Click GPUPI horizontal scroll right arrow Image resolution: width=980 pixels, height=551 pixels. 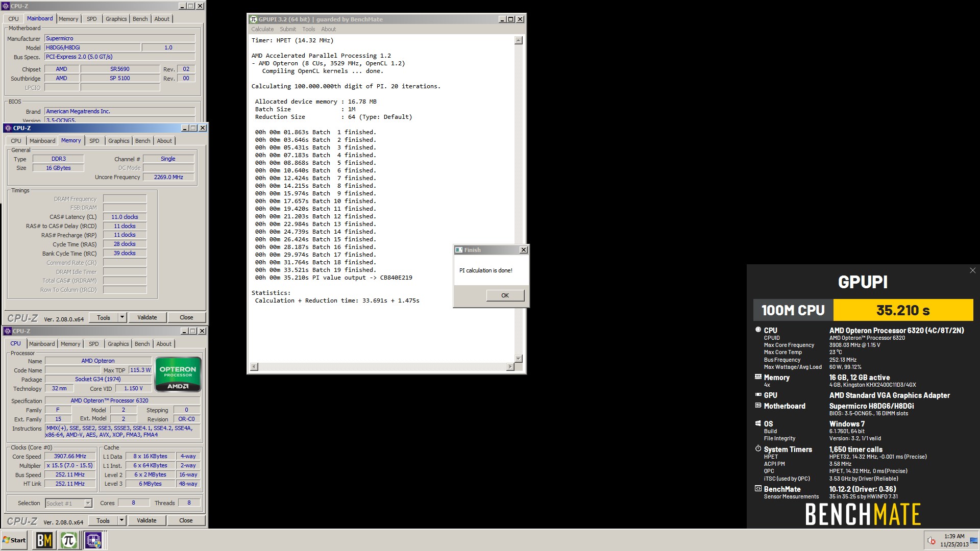click(x=510, y=367)
